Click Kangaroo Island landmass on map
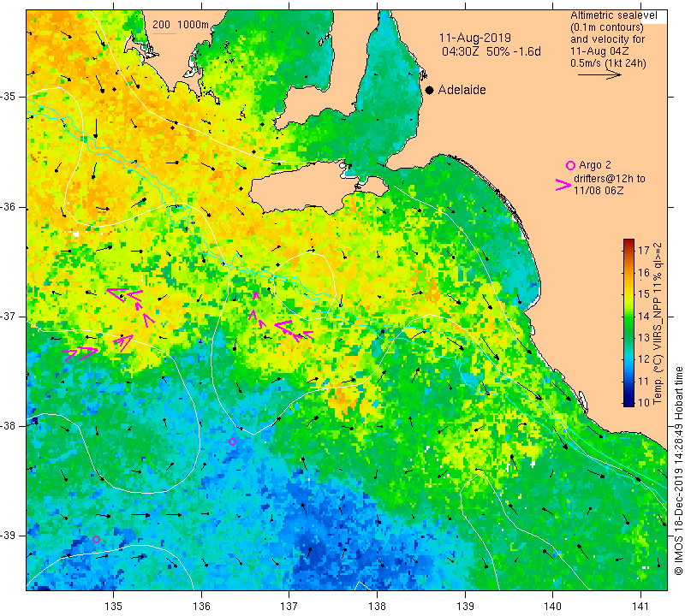 point(306,187)
